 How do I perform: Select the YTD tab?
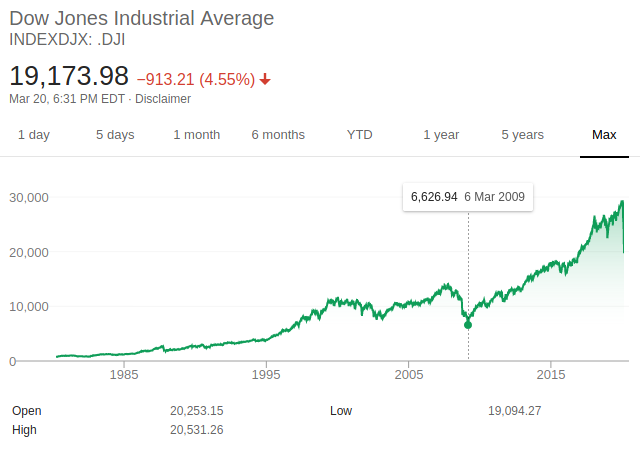coord(359,135)
